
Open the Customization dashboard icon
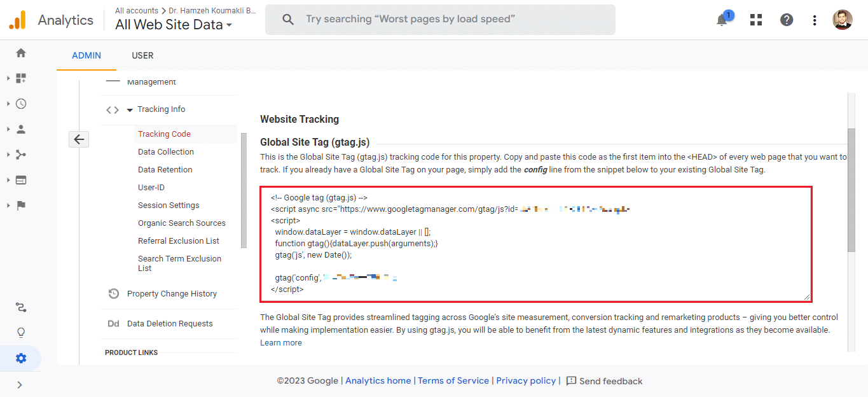pos(21,78)
